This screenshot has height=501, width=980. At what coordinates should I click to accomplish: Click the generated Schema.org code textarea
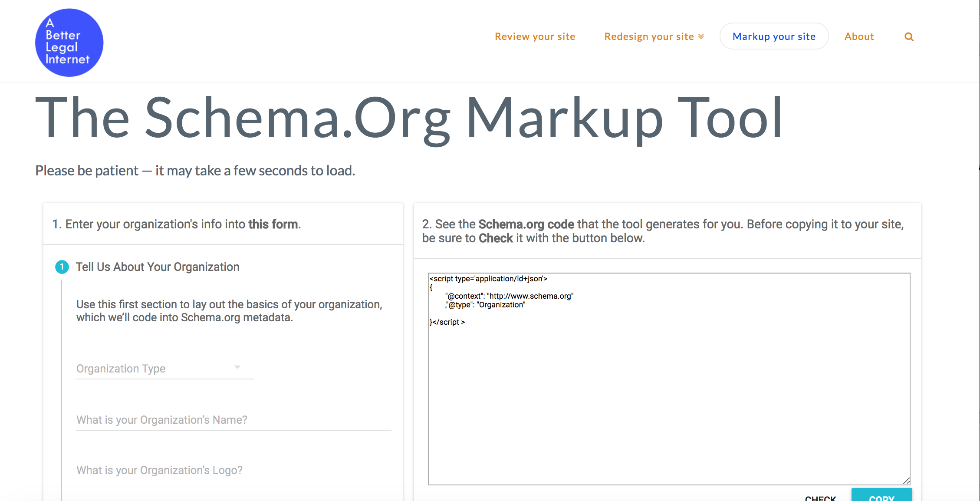pos(669,379)
